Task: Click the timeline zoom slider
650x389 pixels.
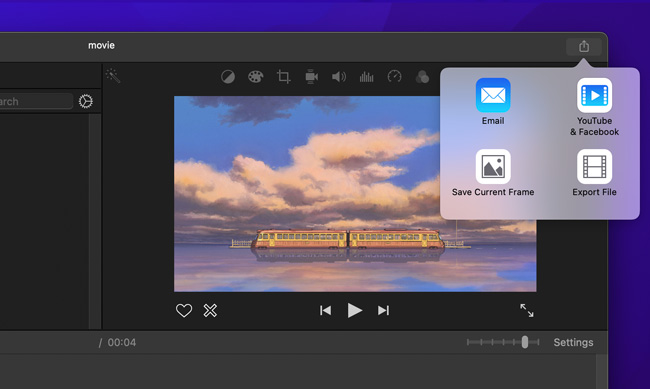Action: tap(503, 342)
